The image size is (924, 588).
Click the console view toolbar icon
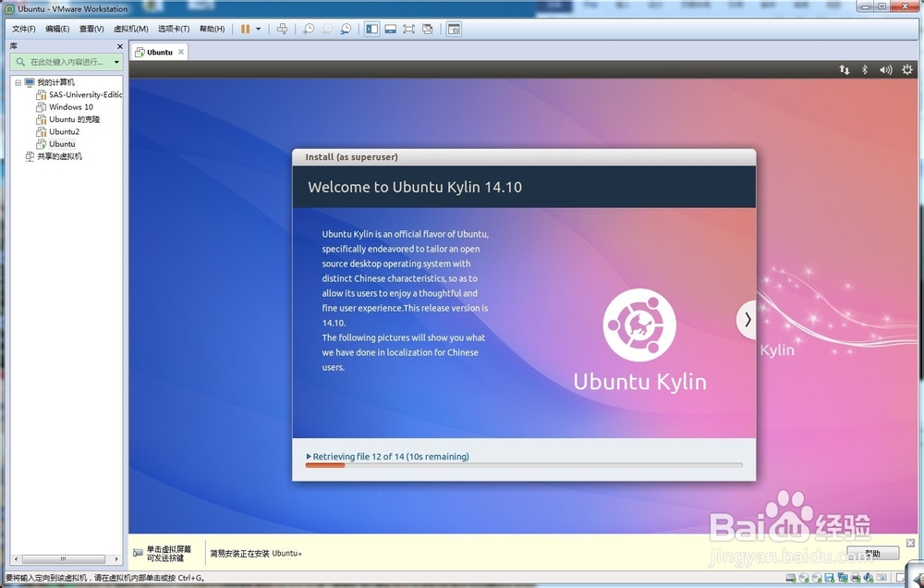pos(454,29)
